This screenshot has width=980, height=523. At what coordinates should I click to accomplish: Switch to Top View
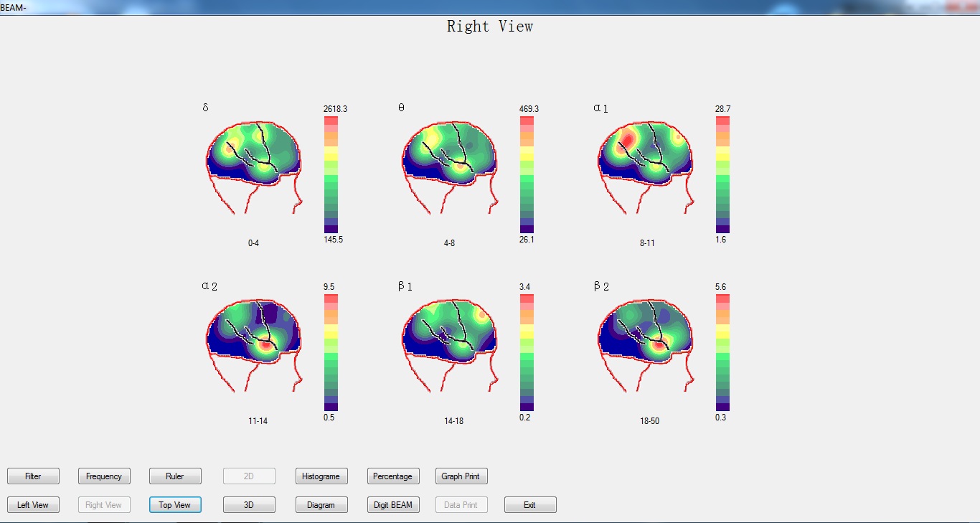pyautogui.click(x=175, y=505)
